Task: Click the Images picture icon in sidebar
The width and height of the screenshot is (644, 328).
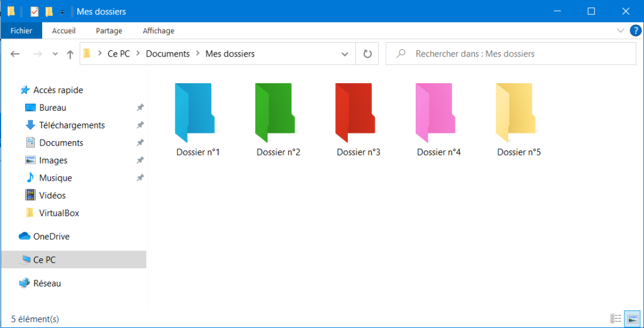Action: pyautogui.click(x=30, y=161)
